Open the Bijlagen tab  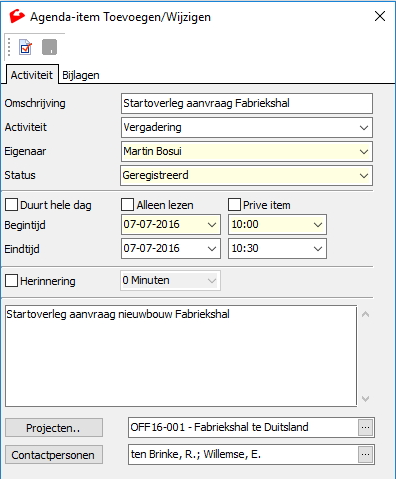[x=81, y=75]
